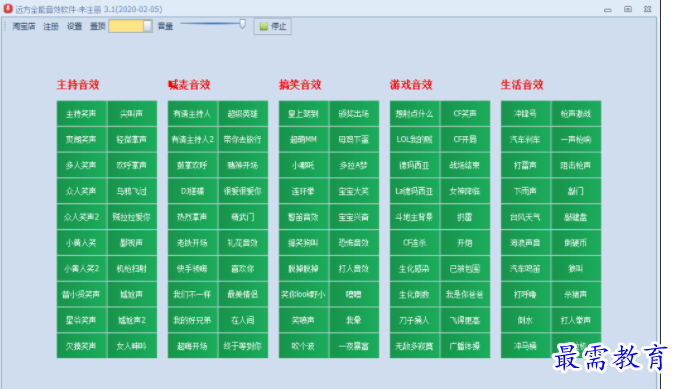Open the 淘宝店 menu item
This screenshot has width=676, height=389.
click(24, 26)
